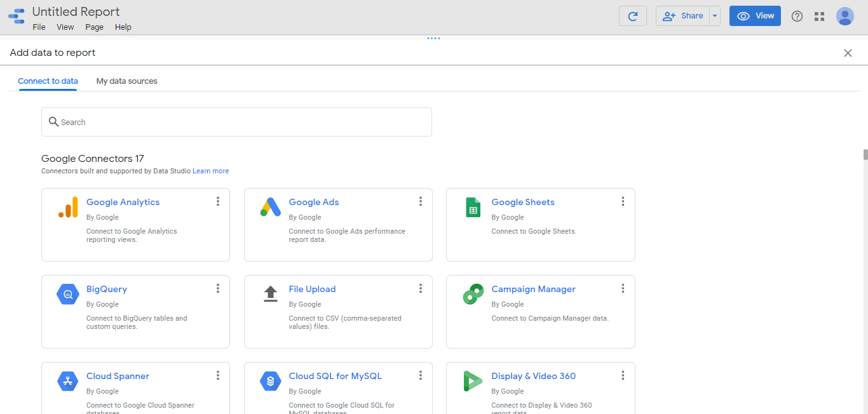Switch to My data sources tab
Image resolution: width=868 pixels, height=414 pixels.
click(126, 81)
